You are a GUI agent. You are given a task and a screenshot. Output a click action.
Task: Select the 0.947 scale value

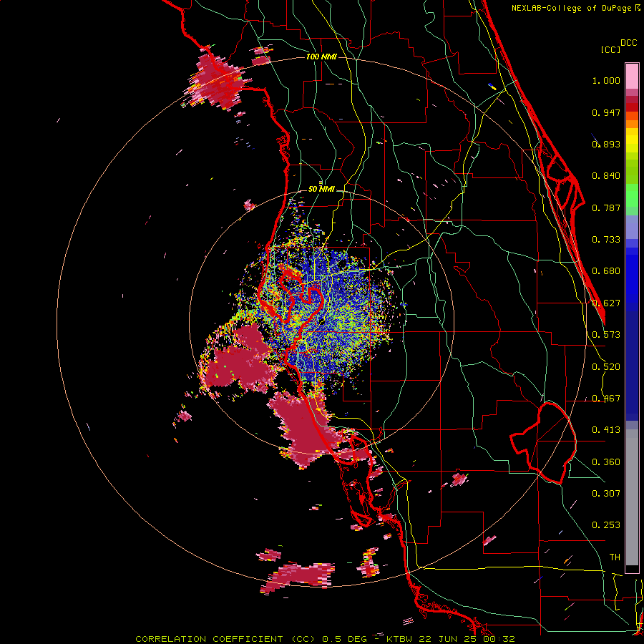606,112
